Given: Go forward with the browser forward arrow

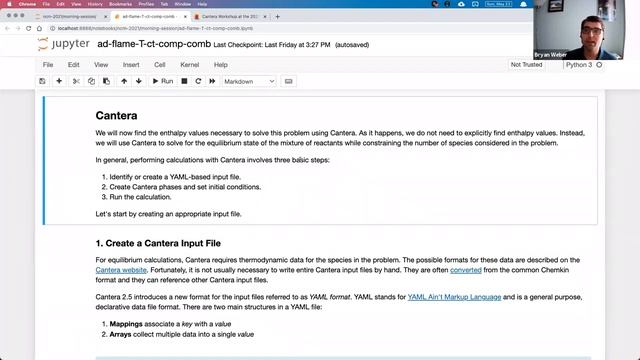Looking at the screenshot, I should (18, 29).
